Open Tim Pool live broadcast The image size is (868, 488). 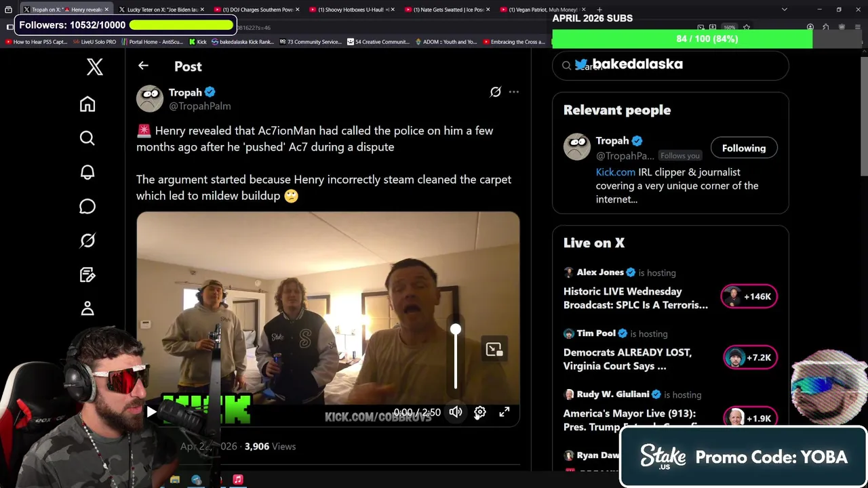click(x=627, y=359)
